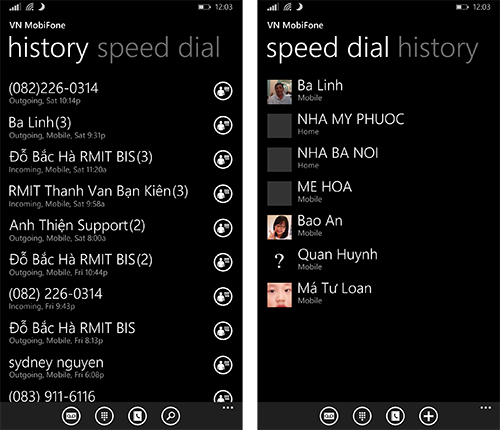
Task: Open more options dots on speed dial screen
Action: click(486, 407)
